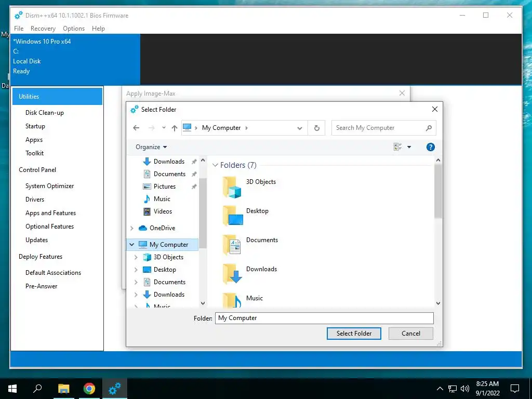Click Dism++ gear icon in taskbar

click(115, 389)
